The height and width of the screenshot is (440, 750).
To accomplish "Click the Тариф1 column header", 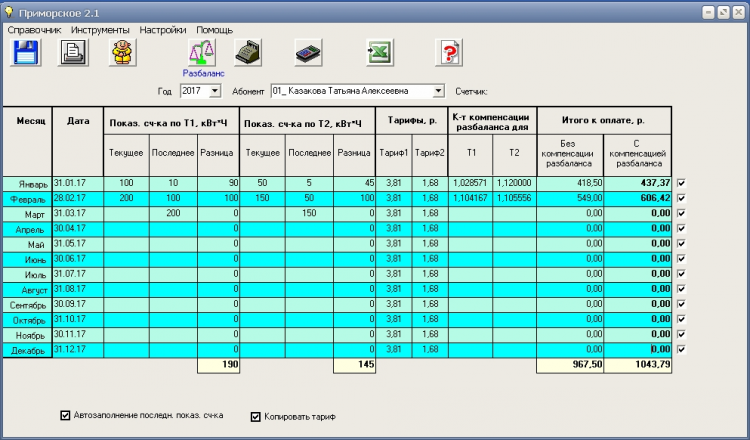I will [x=394, y=155].
